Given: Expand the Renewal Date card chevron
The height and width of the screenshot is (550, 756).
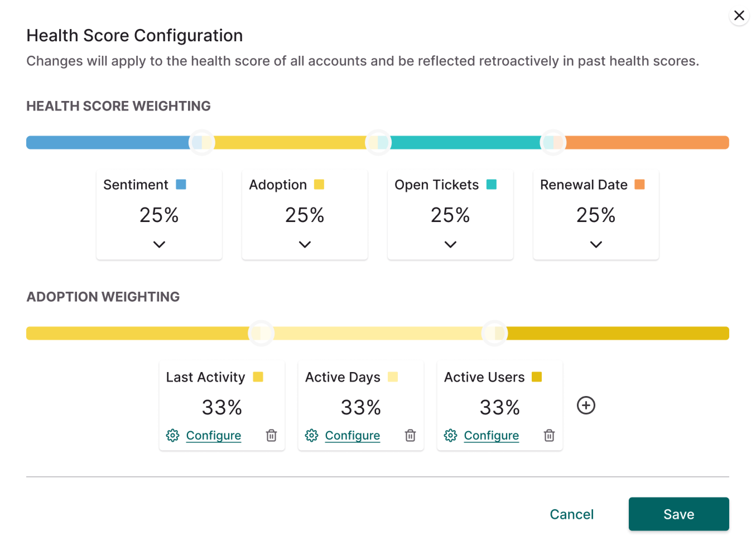Looking at the screenshot, I should point(596,244).
